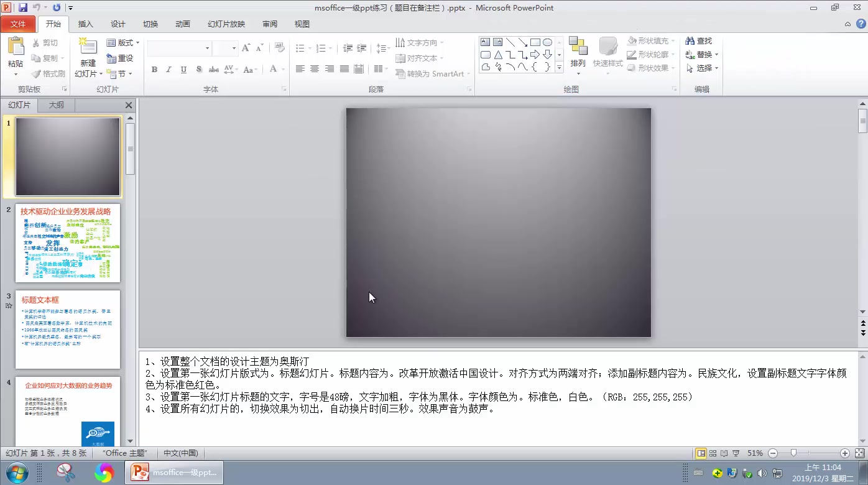Open the Section (节) dropdown
Viewport: 868px width, 485px height.
coord(119,73)
